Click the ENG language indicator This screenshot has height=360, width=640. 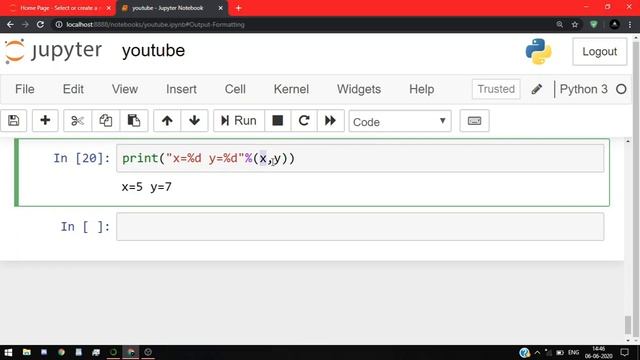click(x=573, y=352)
